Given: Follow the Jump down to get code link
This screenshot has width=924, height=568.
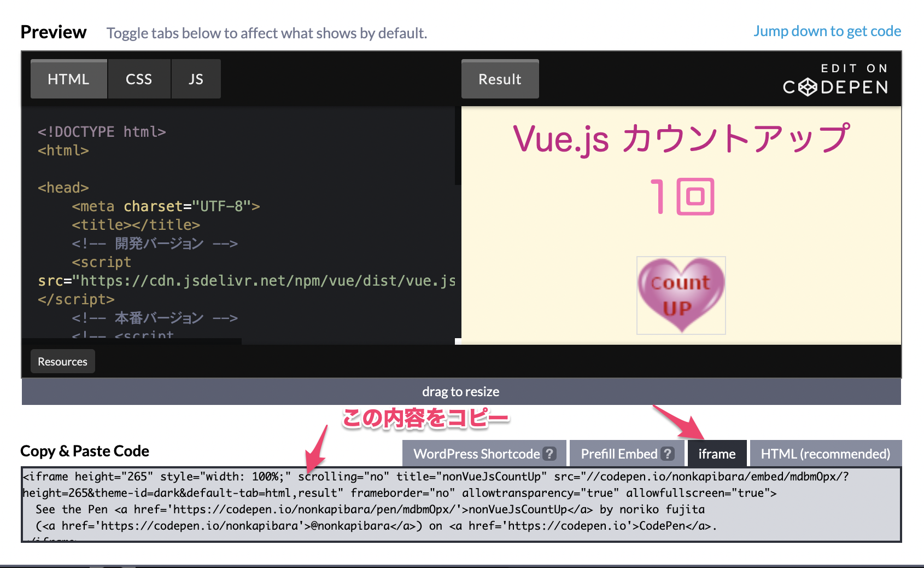Looking at the screenshot, I should point(827,31).
